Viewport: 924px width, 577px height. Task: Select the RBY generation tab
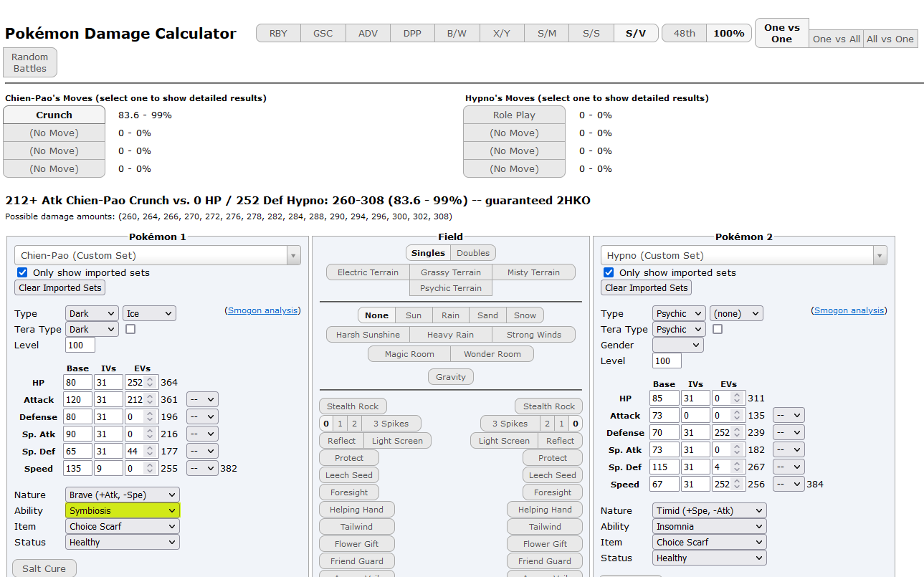[x=278, y=33]
